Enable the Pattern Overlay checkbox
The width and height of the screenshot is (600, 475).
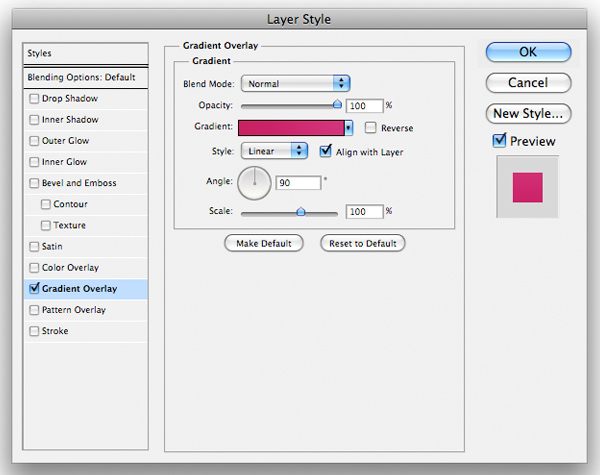coord(34,310)
